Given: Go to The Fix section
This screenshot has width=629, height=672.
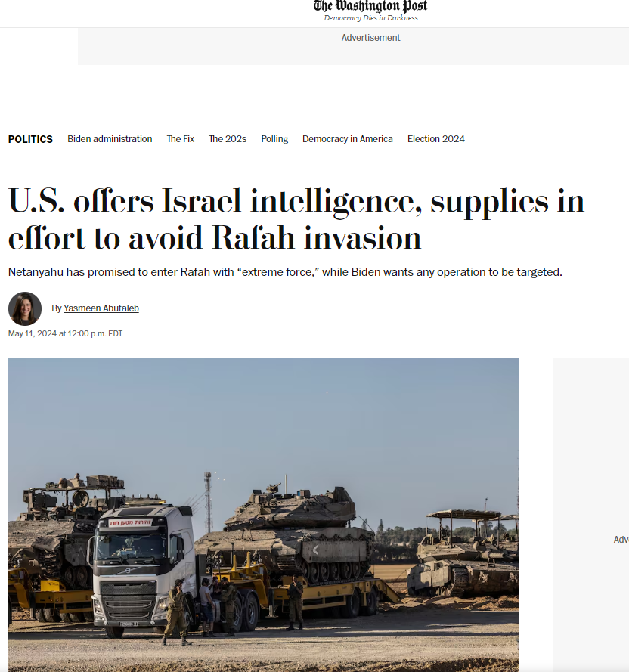Looking at the screenshot, I should coord(181,139).
